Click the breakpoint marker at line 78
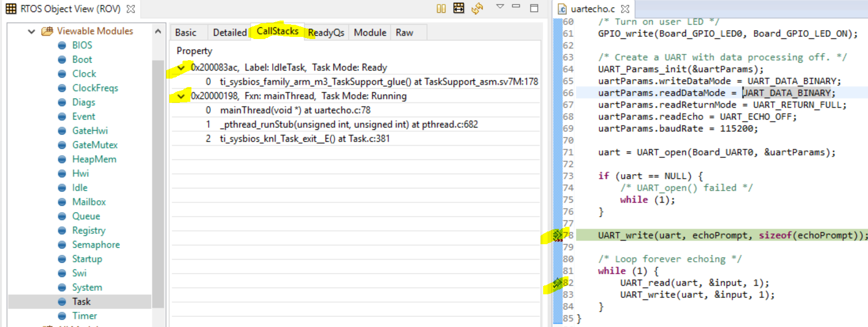Viewport: 868px width, 327px height. [x=557, y=235]
